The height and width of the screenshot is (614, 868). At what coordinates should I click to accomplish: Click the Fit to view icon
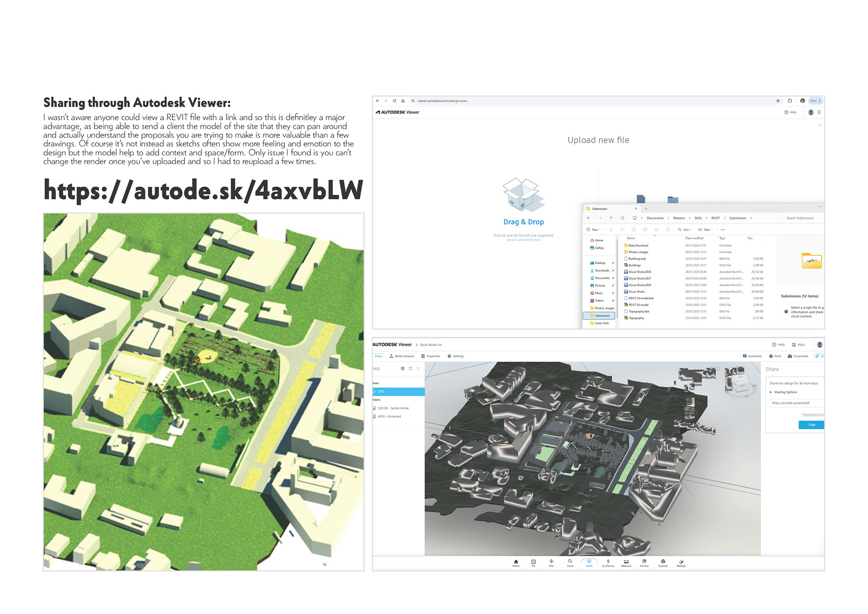point(533,562)
